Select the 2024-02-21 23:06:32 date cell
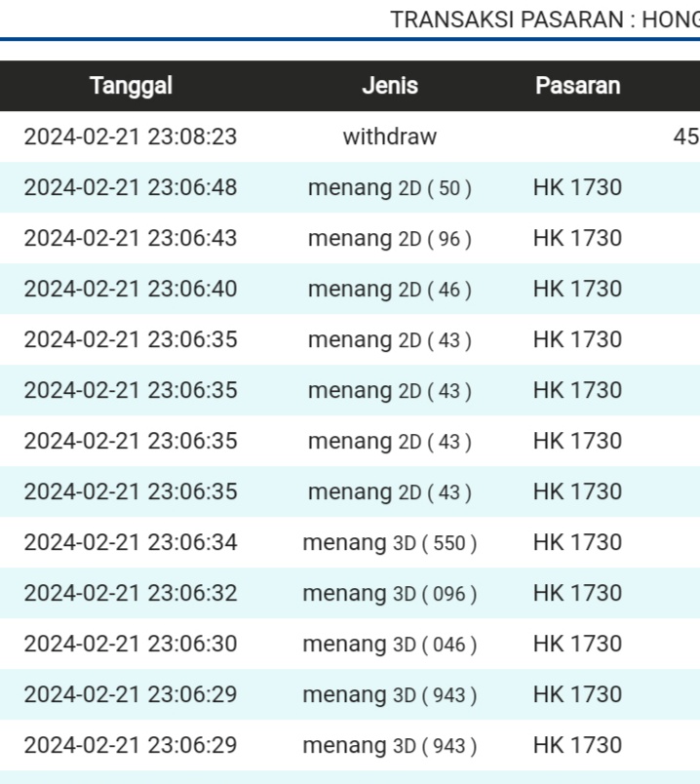The height and width of the screenshot is (784, 700). tap(131, 593)
